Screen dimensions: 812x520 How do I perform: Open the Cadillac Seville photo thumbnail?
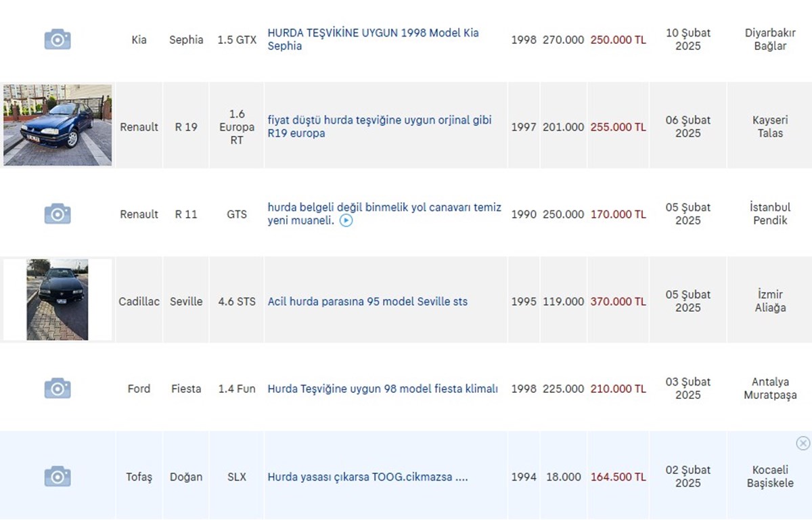(58, 300)
